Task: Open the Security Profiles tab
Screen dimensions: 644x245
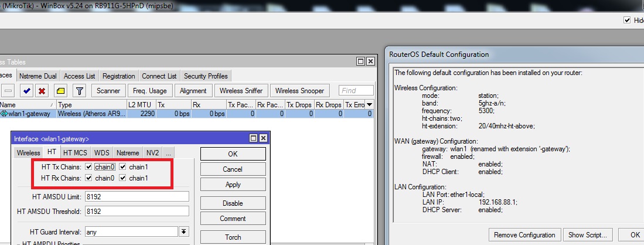Action: click(206, 76)
